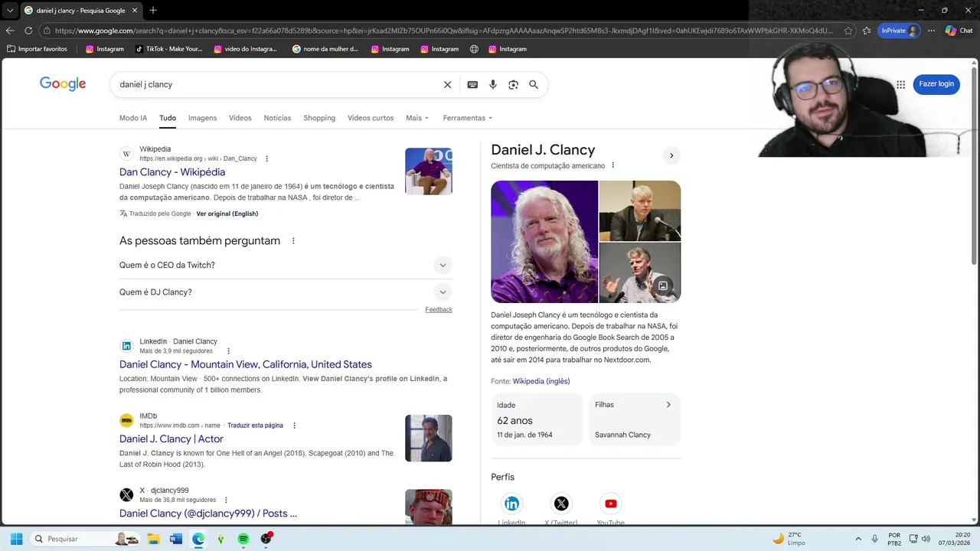980x551 pixels.
Task: Open the on-screen keyboard input tool
Action: [x=472, y=85]
